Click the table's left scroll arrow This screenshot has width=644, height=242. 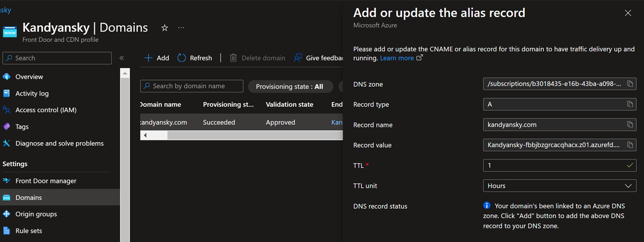[x=145, y=135]
